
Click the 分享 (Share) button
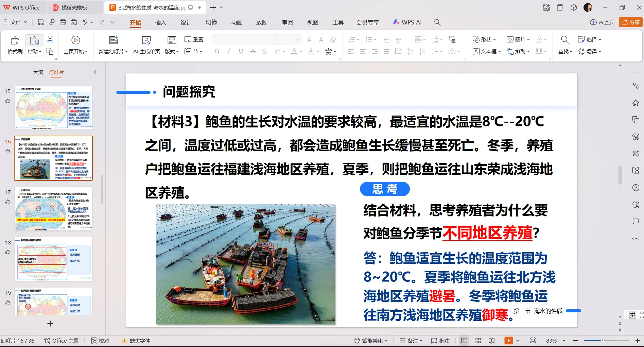coord(631,22)
